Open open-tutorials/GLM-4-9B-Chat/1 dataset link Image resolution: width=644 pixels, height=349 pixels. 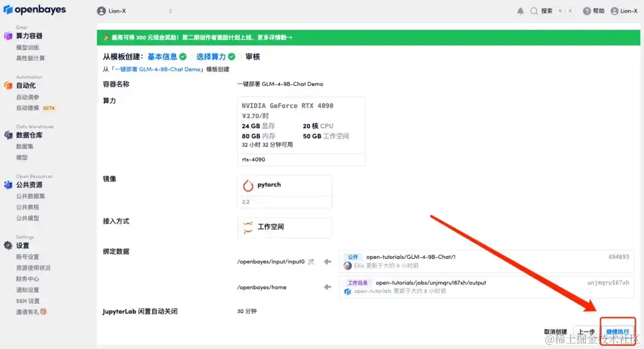[x=411, y=257]
